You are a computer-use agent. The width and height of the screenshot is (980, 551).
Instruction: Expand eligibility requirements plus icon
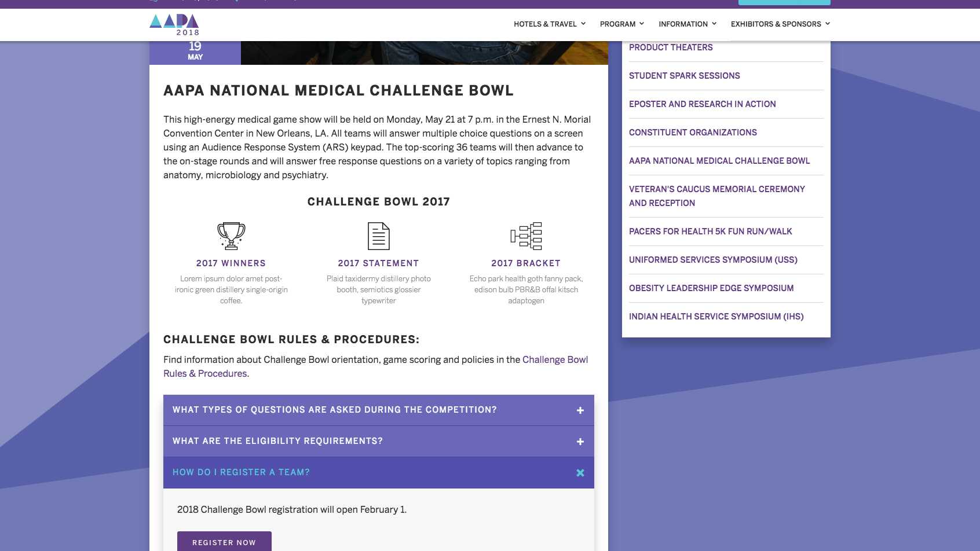point(580,442)
